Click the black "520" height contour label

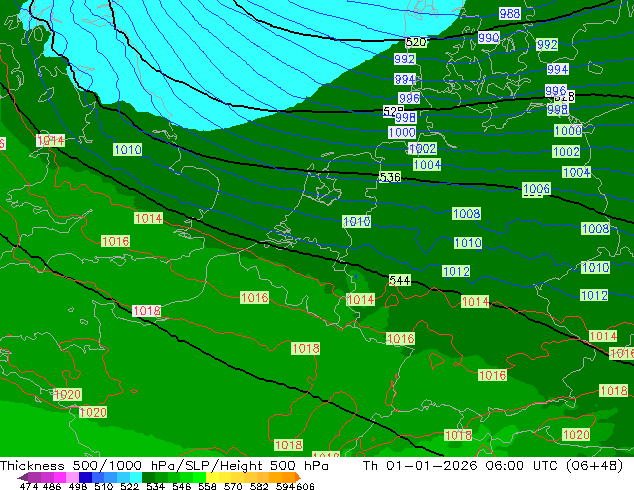coord(416,42)
